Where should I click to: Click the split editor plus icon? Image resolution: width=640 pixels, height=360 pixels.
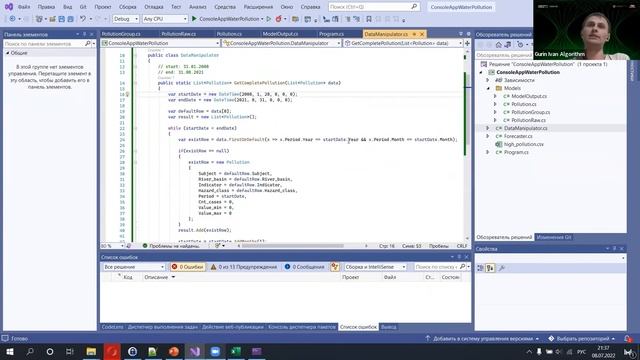pos(467,43)
